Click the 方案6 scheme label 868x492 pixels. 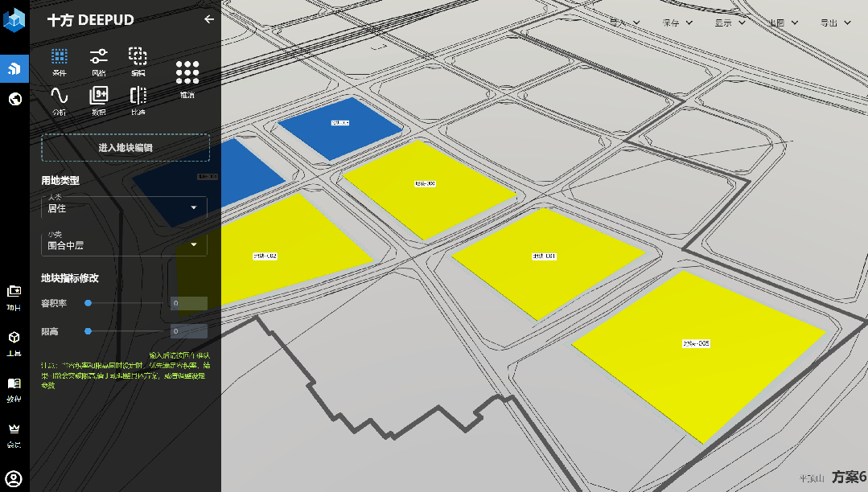point(849,477)
